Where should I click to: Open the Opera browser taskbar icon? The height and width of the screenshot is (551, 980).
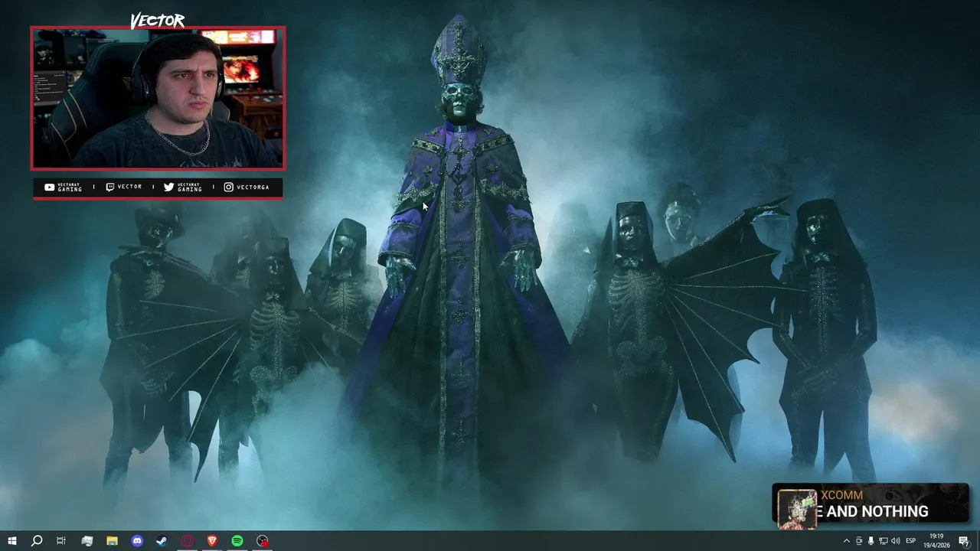(188, 541)
